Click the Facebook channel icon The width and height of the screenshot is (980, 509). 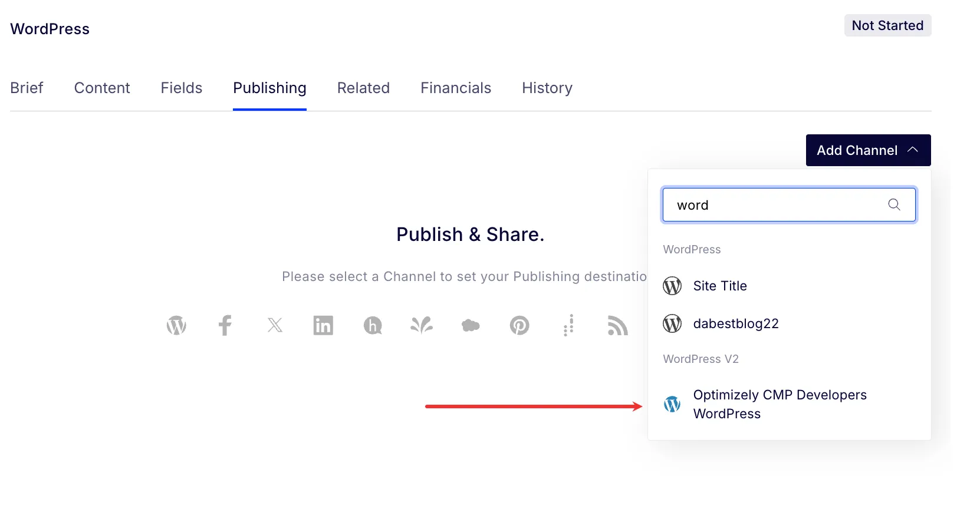pos(225,325)
